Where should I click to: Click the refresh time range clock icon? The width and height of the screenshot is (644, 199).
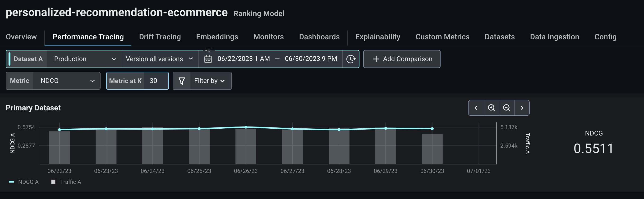coord(351,59)
